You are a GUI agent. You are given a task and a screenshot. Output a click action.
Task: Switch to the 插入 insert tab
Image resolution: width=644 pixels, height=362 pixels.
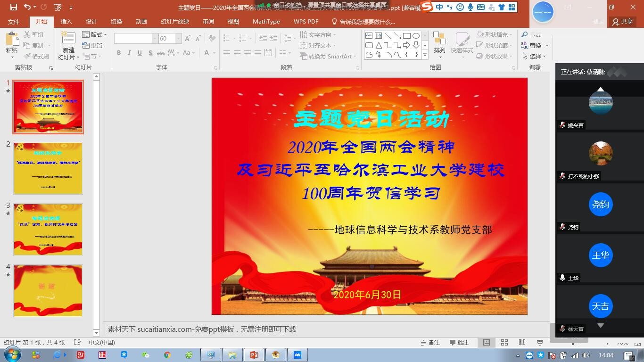[66, 22]
